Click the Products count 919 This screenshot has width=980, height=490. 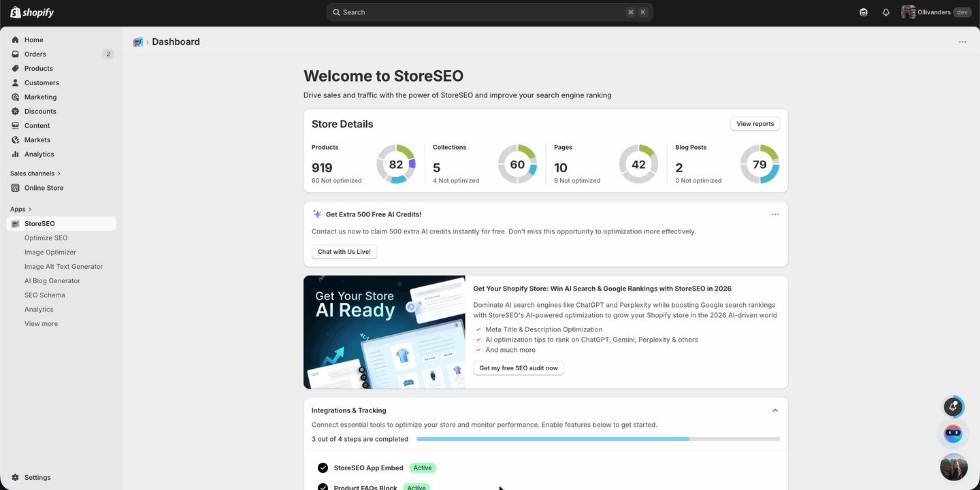[322, 167]
